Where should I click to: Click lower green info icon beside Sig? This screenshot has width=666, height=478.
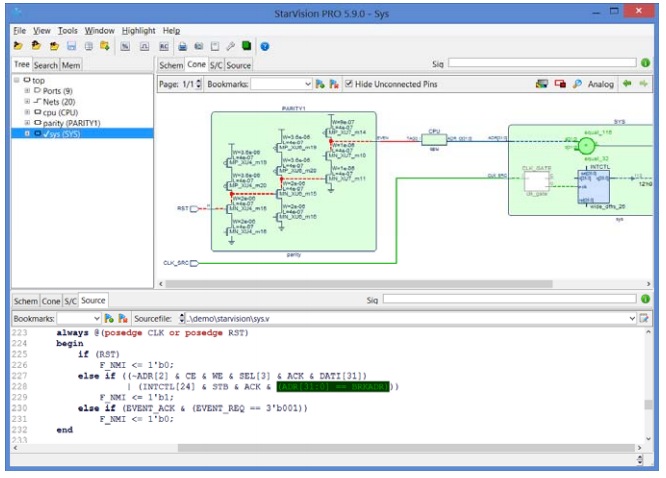(646, 299)
